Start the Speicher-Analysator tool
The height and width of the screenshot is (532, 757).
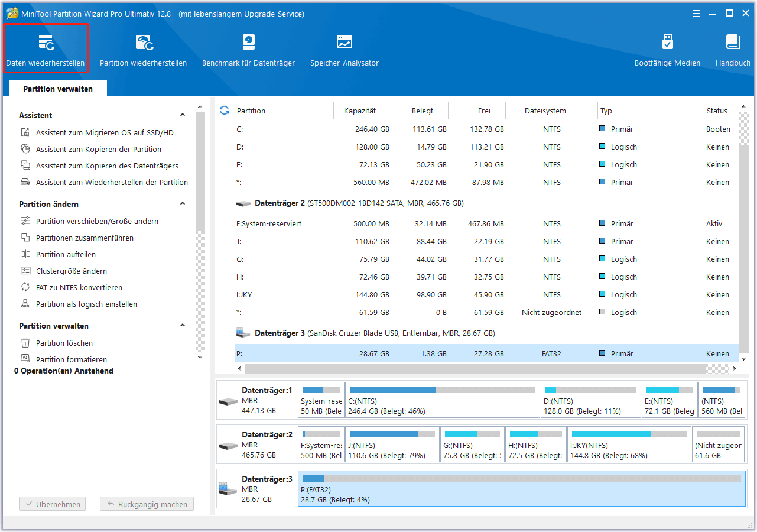345,48
